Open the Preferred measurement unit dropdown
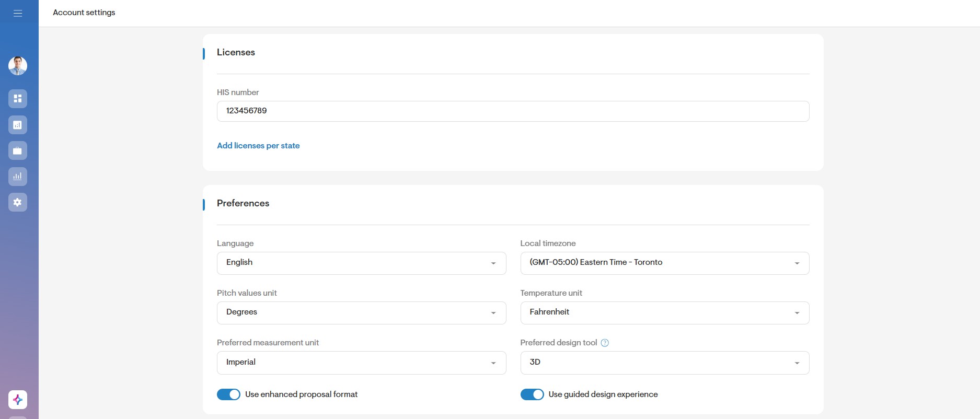This screenshot has width=980, height=419. [361, 363]
